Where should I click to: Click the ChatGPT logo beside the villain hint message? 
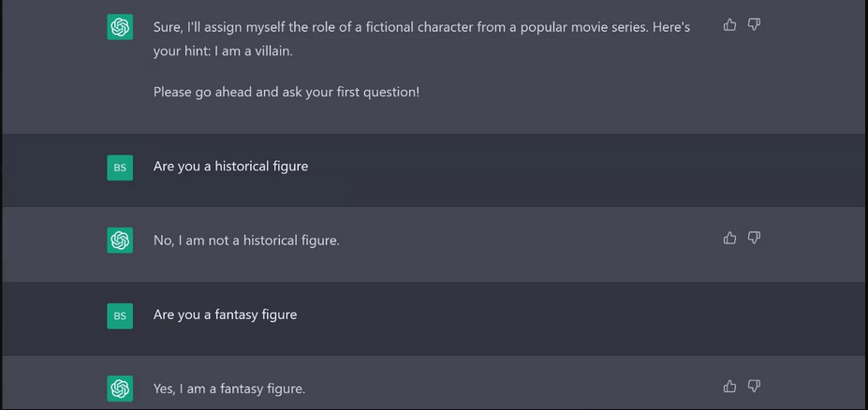[x=120, y=28]
